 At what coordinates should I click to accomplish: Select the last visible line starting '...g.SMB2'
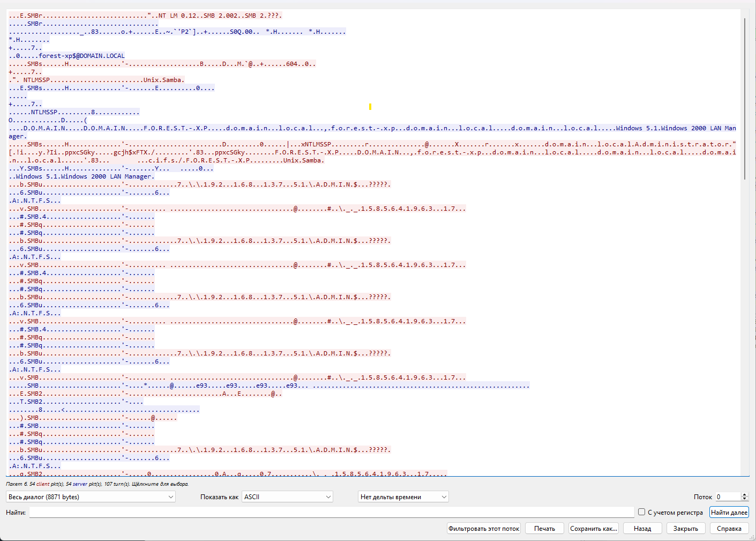(x=228, y=473)
